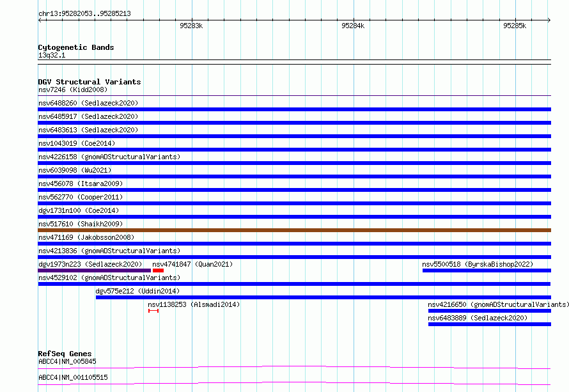Click the RefSeq Genes track title

tap(65, 354)
